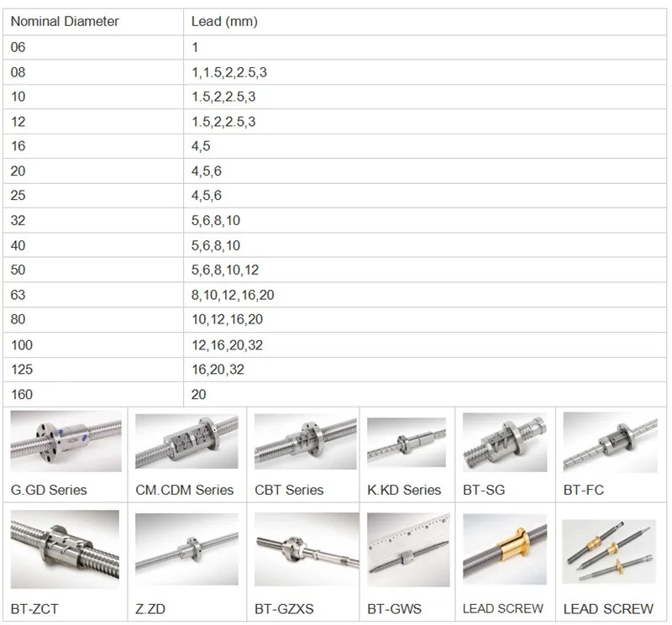This screenshot has width=672, height=625.
Task: Select the Z.ZD ball screw photo
Action: (186, 549)
